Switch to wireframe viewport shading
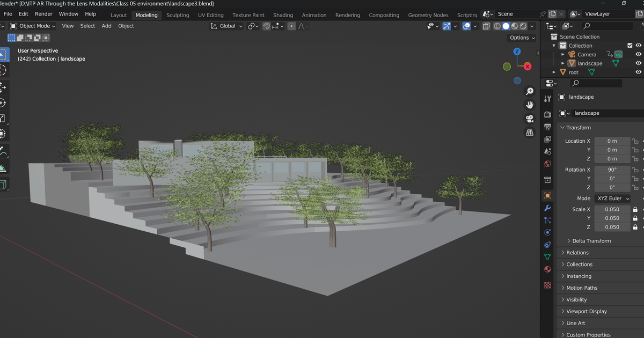The width and height of the screenshot is (644, 338). pos(497,26)
